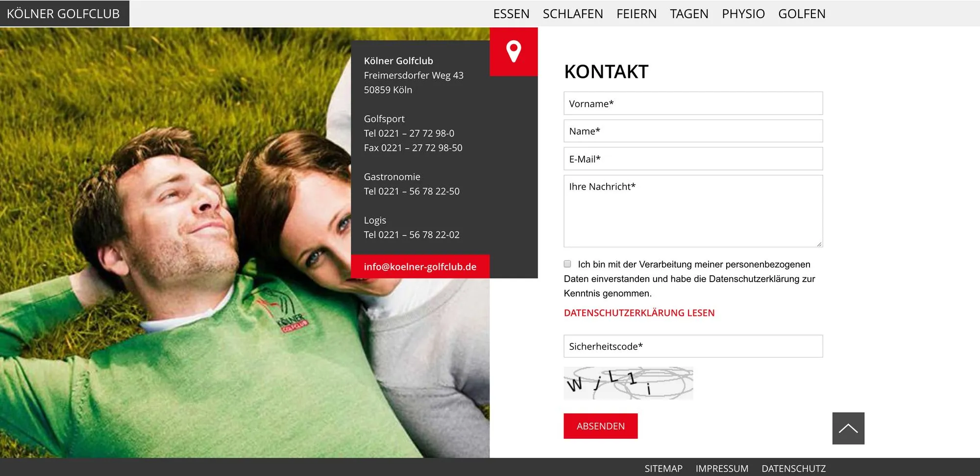Focus the Sicherheitscode input field
The width and height of the screenshot is (980, 476).
(693, 346)
